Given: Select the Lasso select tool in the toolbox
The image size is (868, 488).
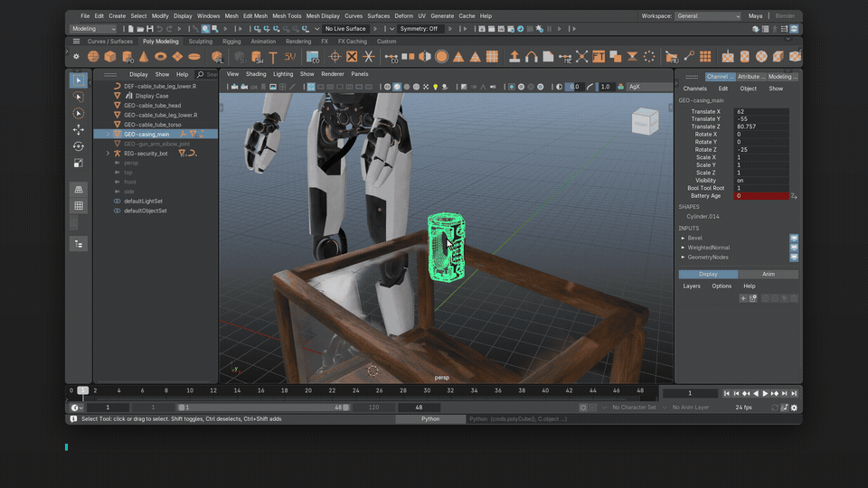Looking at the screenshot, I should point(79,97).
